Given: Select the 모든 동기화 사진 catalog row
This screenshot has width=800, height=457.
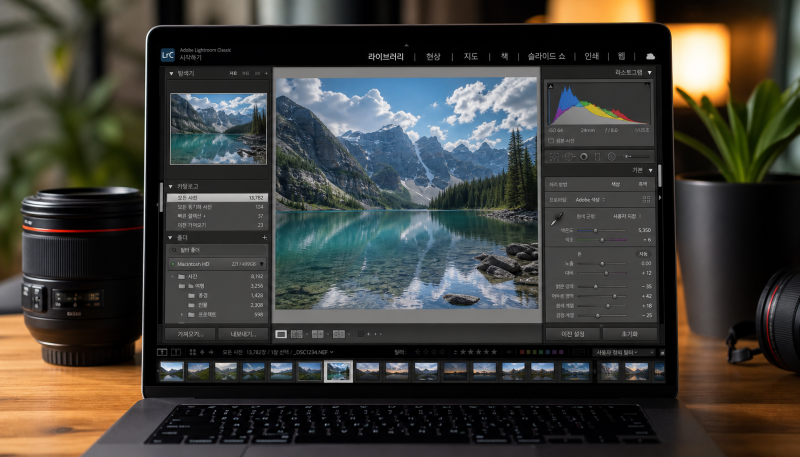Looking at the screenshot, I should 217,207.
